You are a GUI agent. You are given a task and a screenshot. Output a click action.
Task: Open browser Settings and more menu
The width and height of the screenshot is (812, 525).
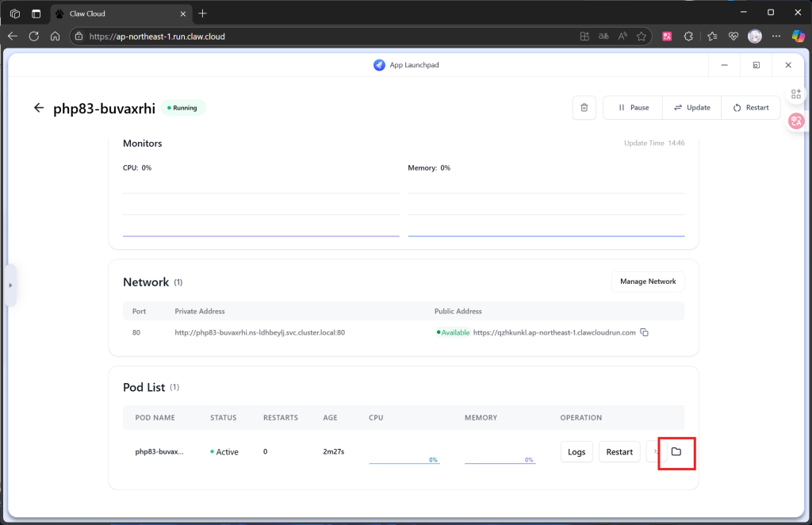pos(776,36)
